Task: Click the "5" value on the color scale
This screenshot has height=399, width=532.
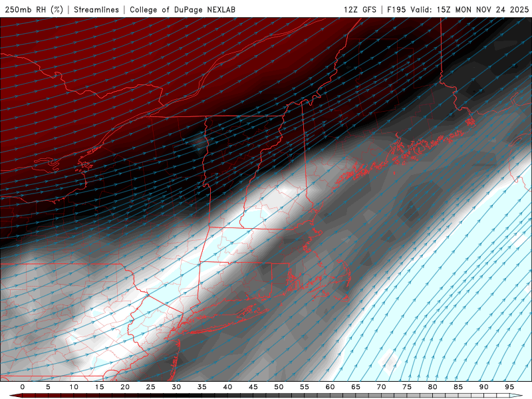Action: (x=48, y=387)
